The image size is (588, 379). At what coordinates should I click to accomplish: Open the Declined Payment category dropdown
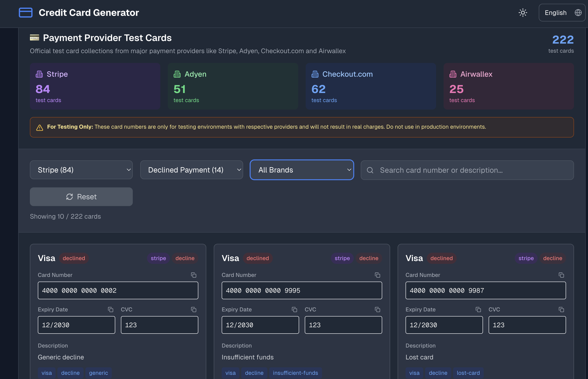pos(191,170)
